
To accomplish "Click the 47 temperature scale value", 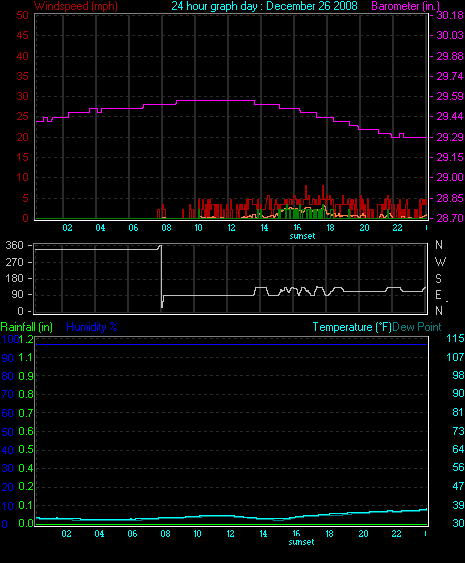I will tap(458, 486).
